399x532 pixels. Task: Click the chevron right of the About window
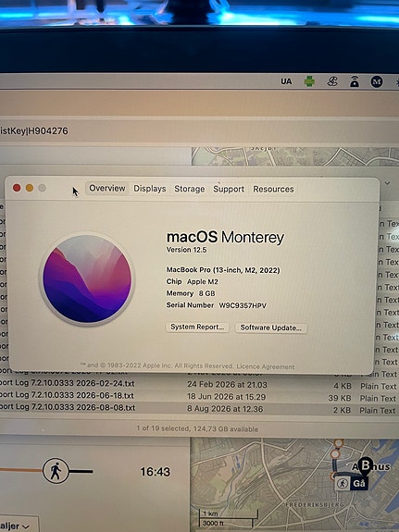pos(388,183)
